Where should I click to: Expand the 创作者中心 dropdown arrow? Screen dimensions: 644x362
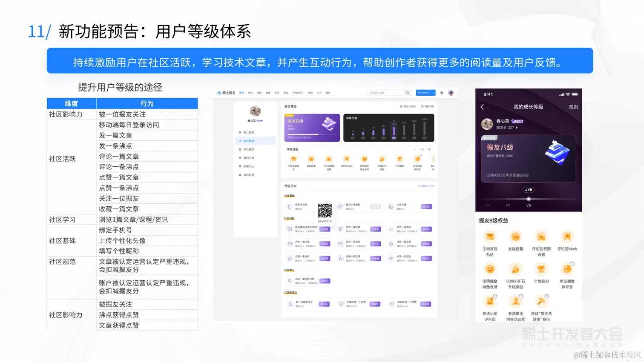434,93
